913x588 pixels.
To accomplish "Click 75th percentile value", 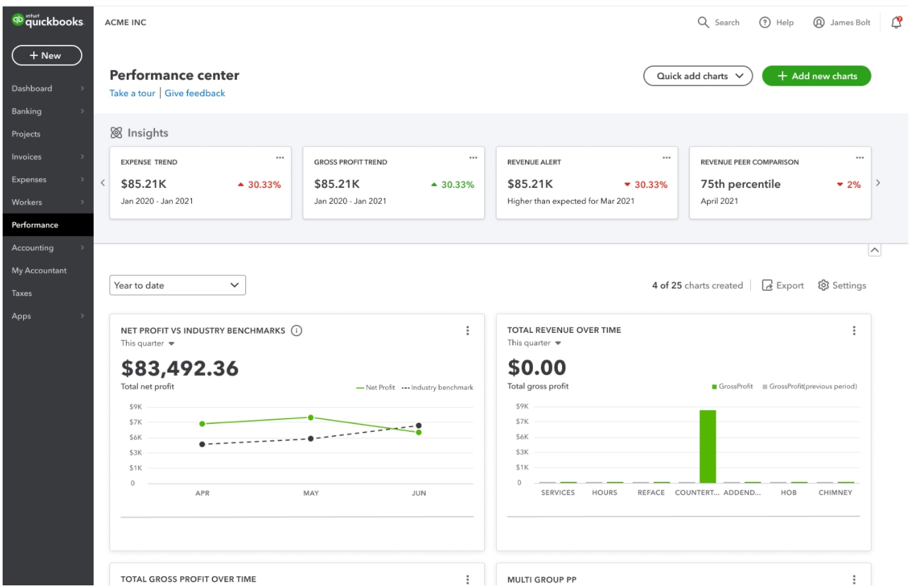I will 740,185.
